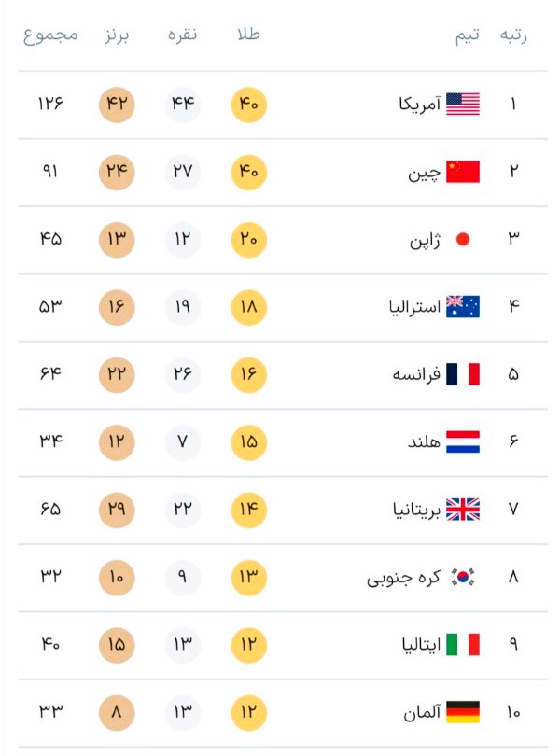Click the Italy flag icon
This screenshot has height=756, width=560.
point(463,644)
